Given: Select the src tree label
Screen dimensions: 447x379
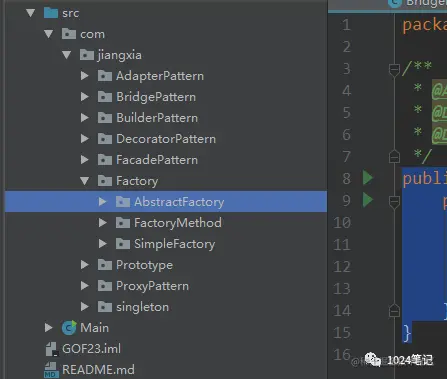Looking at the screenshot, I should [71, 13].
